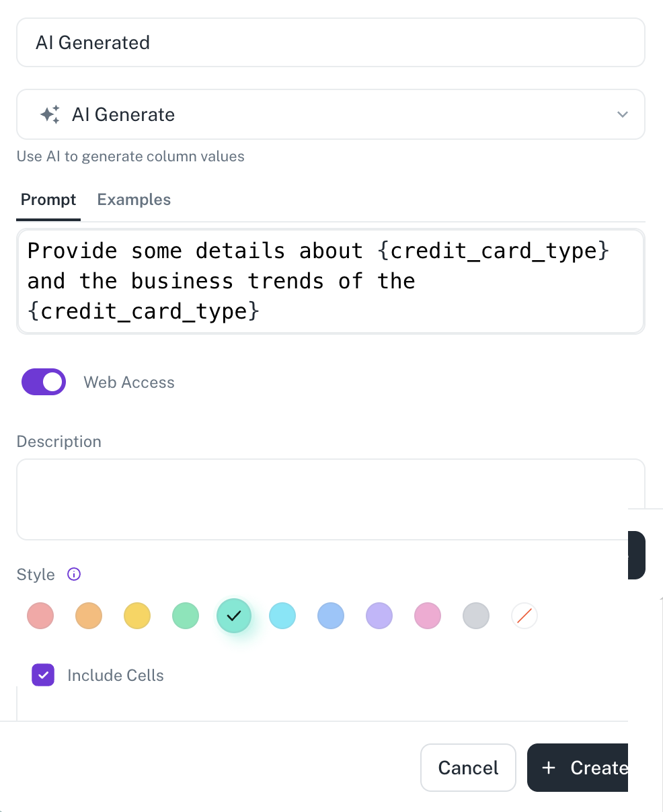Screen dimensions: 663x812
Task: Click the dropdown chevron arrow
Action: click(x=623, y=114)
